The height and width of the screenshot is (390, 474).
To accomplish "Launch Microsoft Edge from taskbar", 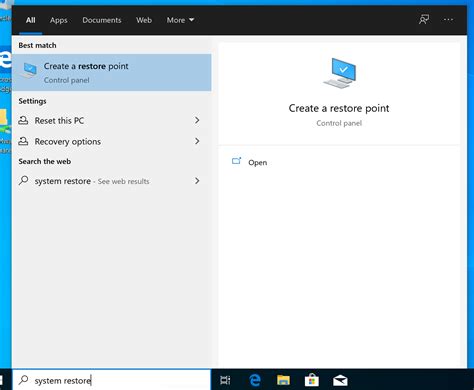I will 255,380.
